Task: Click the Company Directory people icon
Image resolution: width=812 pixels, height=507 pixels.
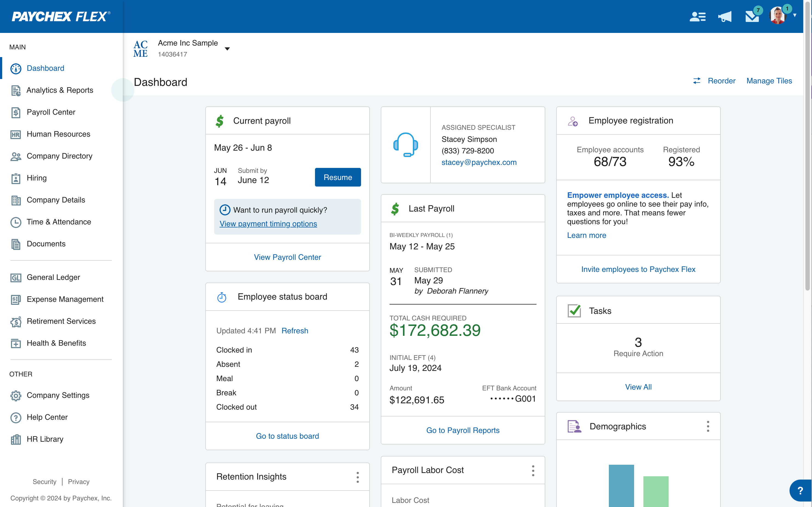Action: (16, 156)
